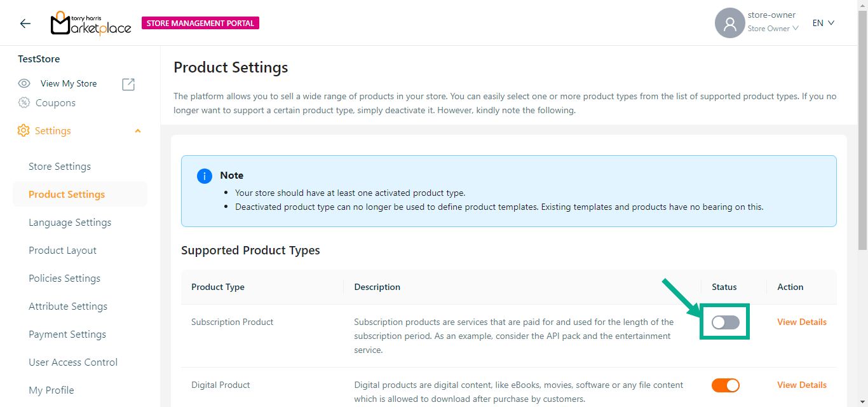
Task: Enable the Subscription Product status toggle
Action: 725,322
